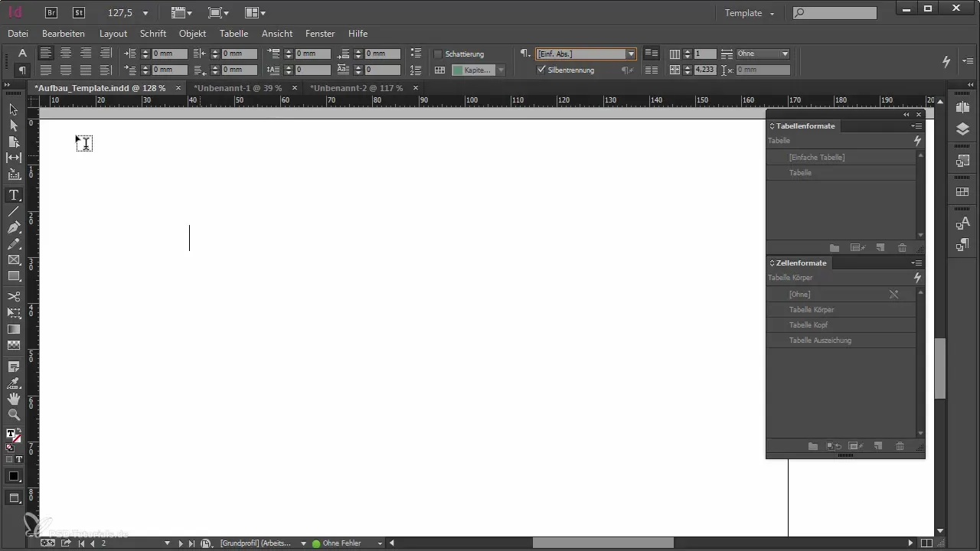Open the Tabelle menu
Image resolution: width=980 pixels, height=551 pixels.
coord(234,34)
